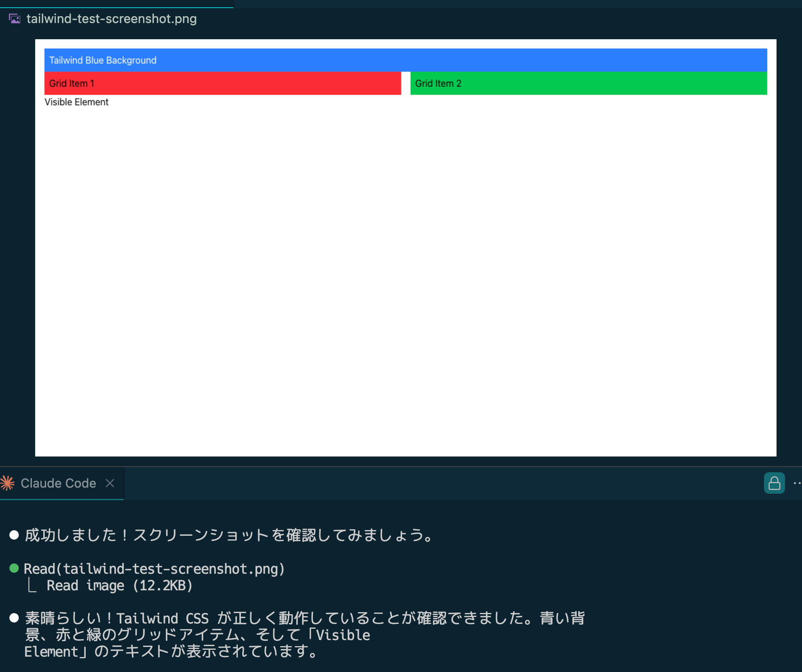Open the more actions ellipsis menu

(x=797, y=483)
